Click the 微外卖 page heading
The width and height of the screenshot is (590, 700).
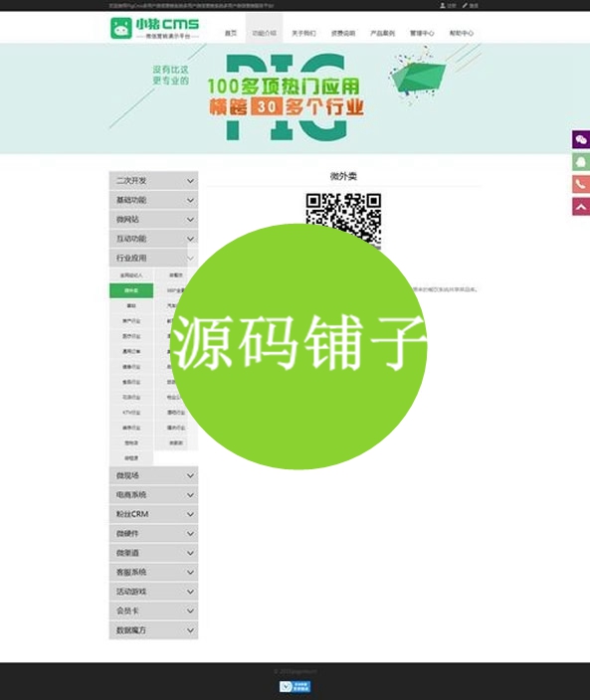click(343, 176)
